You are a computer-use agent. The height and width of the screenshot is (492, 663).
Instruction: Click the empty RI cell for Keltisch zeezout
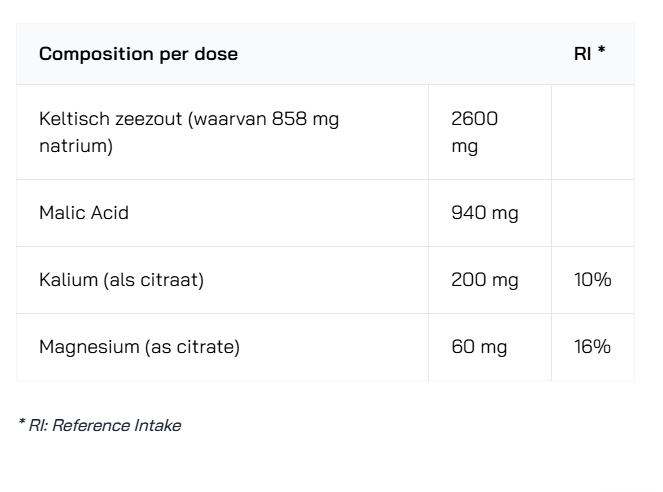point(592,132)
